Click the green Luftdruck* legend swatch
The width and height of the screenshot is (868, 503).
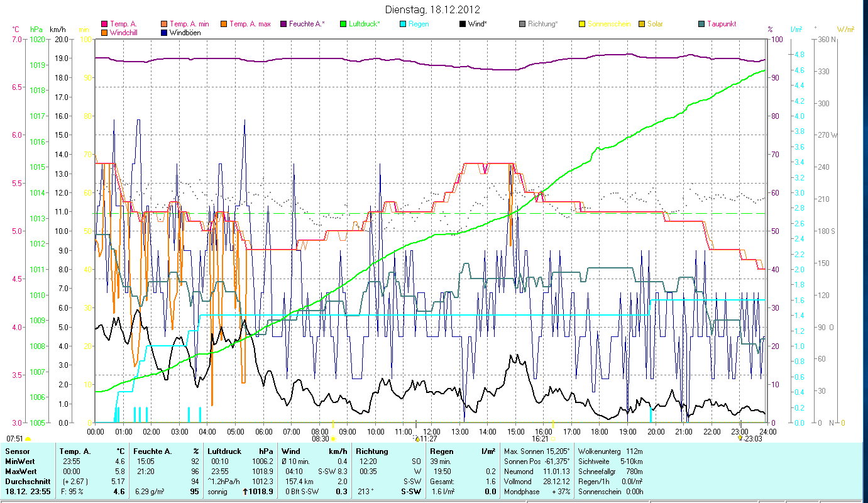343,25
